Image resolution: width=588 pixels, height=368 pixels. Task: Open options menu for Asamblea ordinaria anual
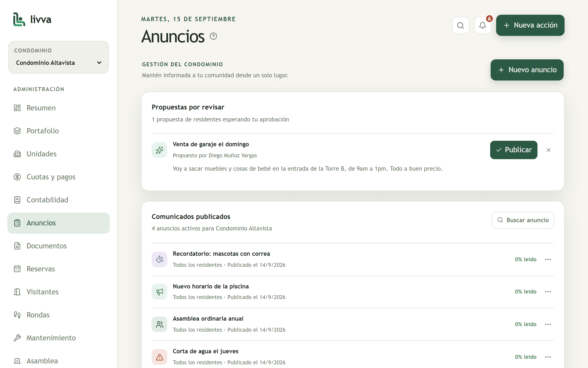(x=548, y=324)
